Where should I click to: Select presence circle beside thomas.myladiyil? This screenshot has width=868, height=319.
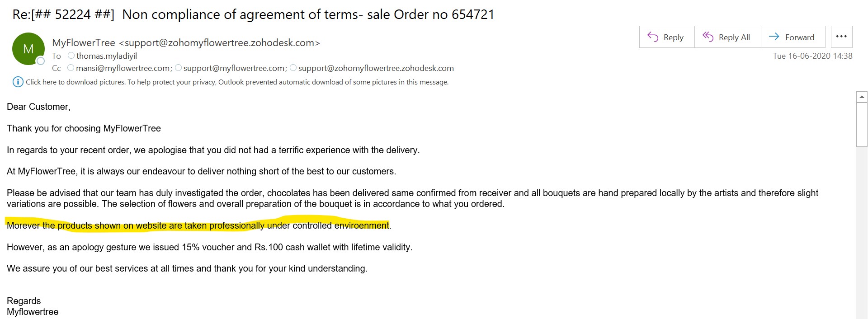click(71, 56)
